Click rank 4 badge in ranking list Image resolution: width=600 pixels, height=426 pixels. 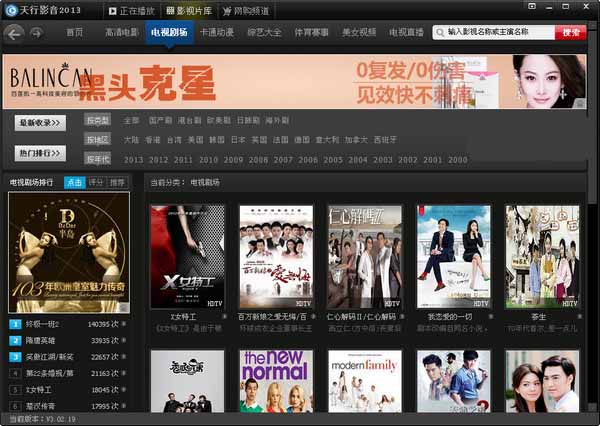15,373
